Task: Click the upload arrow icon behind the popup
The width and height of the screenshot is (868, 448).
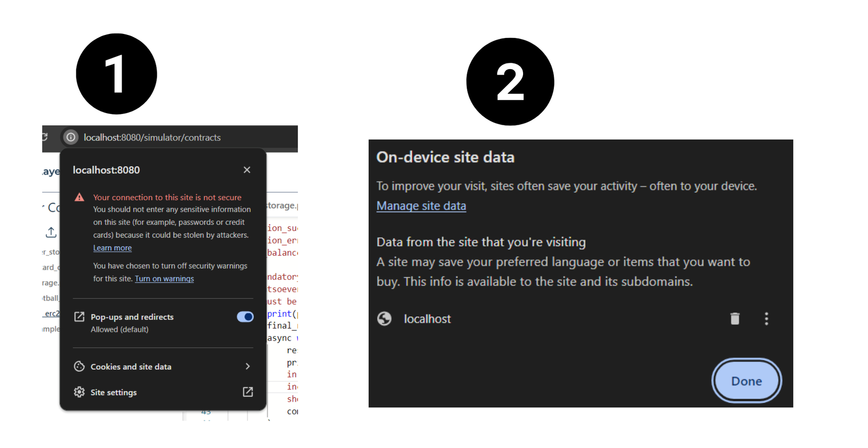Action: [51, 232]
